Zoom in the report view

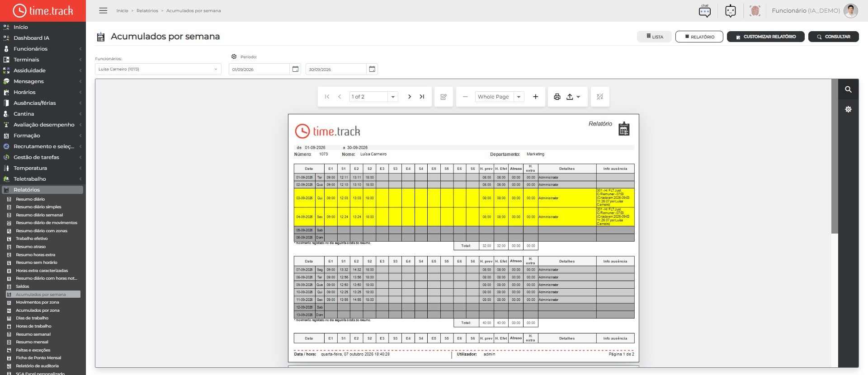click(536, 97)
